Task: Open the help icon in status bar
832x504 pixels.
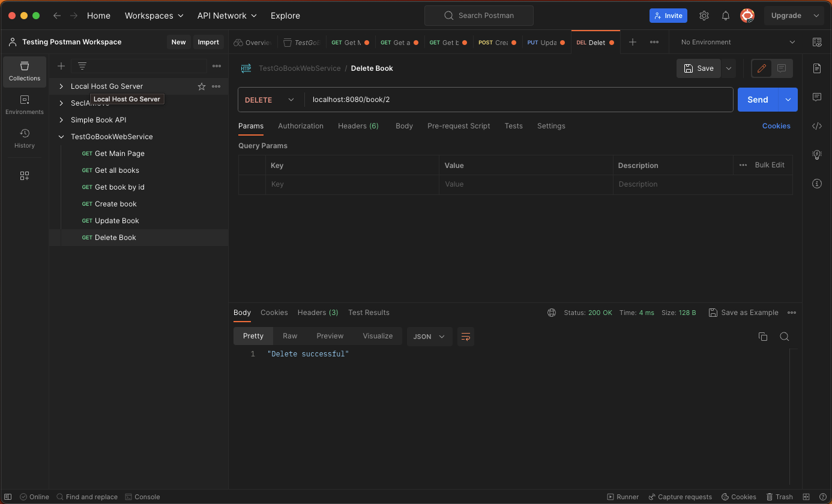Action: pos(822,497)
